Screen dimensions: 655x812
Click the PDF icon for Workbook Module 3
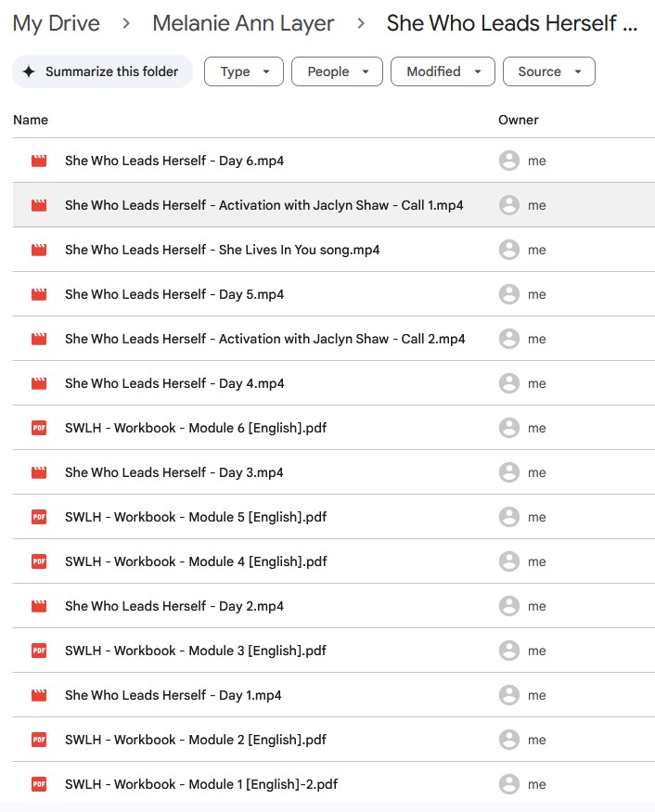[39, 651]
